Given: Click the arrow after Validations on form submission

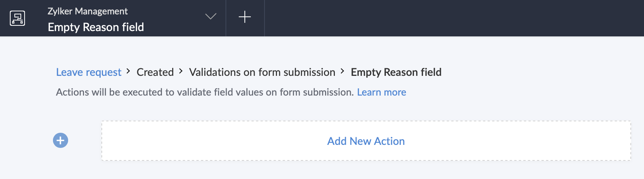Looking at the screenshot, I should coord(342,71).
